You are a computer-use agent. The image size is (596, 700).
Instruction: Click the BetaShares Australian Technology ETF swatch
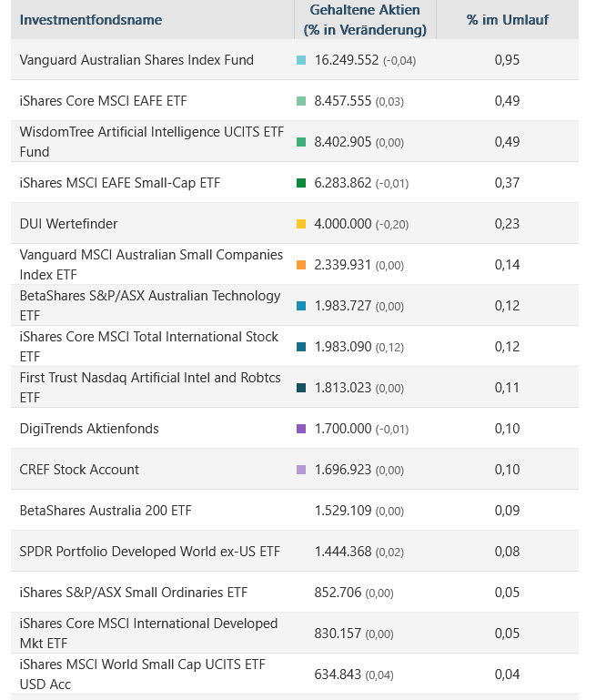[301, 306]
